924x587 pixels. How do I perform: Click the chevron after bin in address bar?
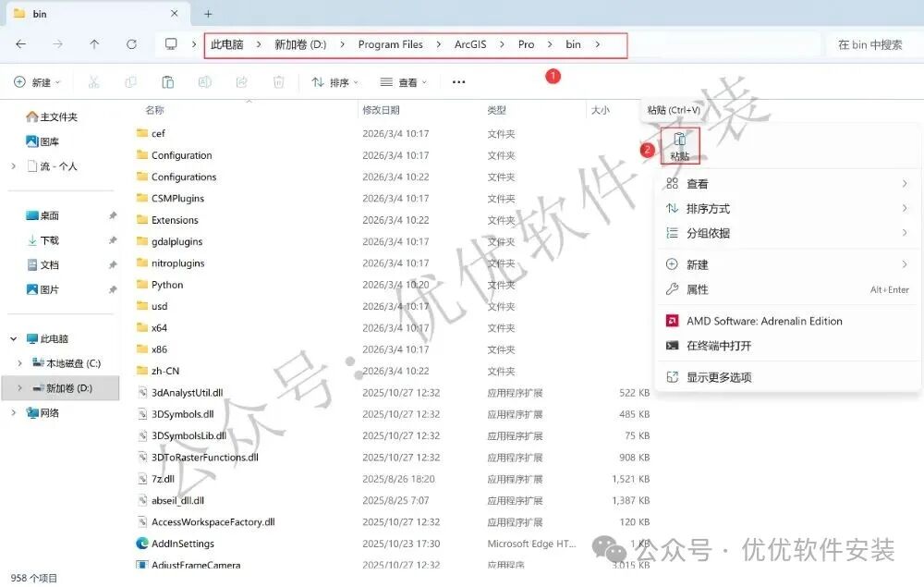(598, 44)
